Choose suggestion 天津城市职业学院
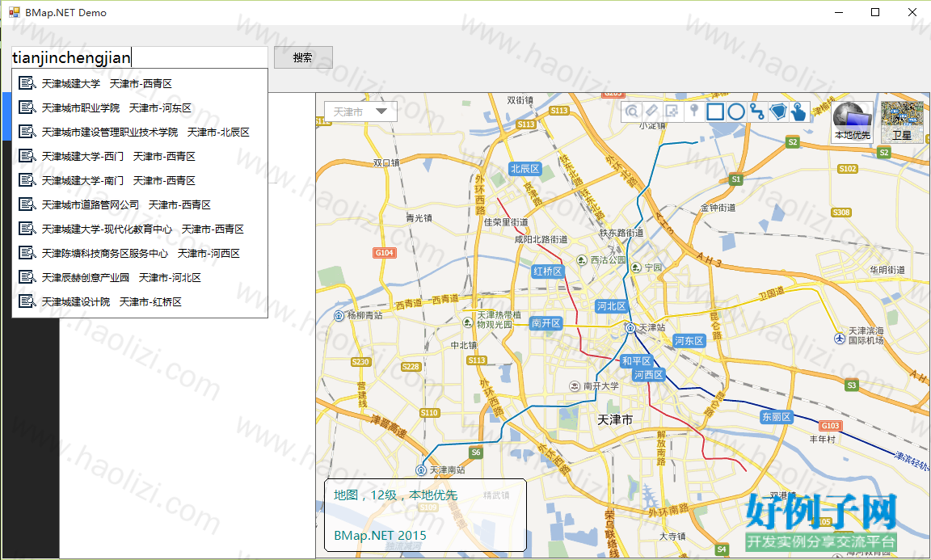Image resolution: width=931 pixels, height=560 pixels. click(140, 108)
